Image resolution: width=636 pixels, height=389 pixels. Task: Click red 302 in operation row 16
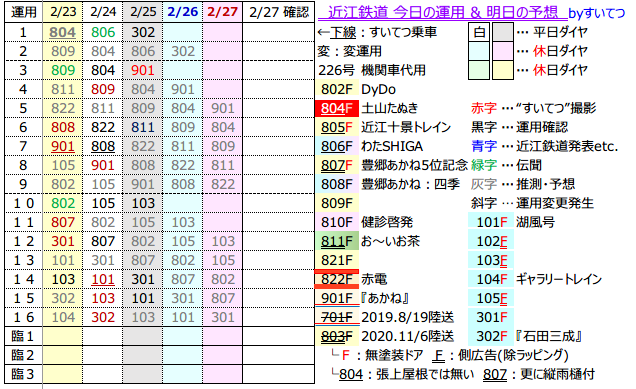pos(103,318)
